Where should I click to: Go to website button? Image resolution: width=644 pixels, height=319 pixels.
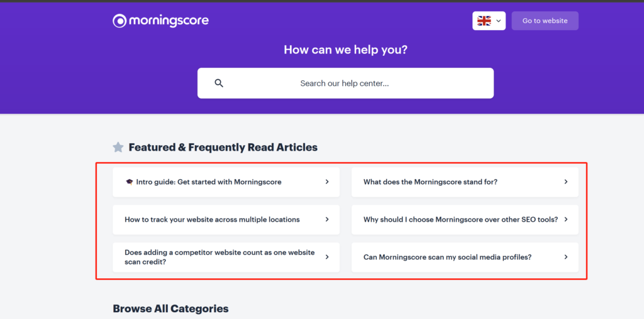[x=545, y=21]
